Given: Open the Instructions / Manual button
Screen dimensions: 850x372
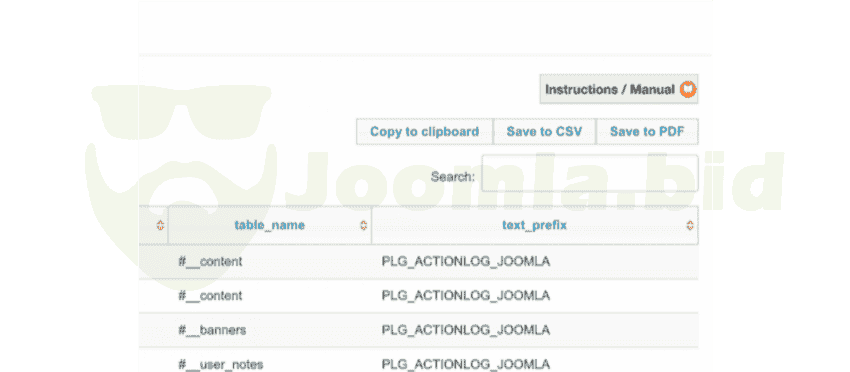Looking at the screenshot, I should coord(619,89).
